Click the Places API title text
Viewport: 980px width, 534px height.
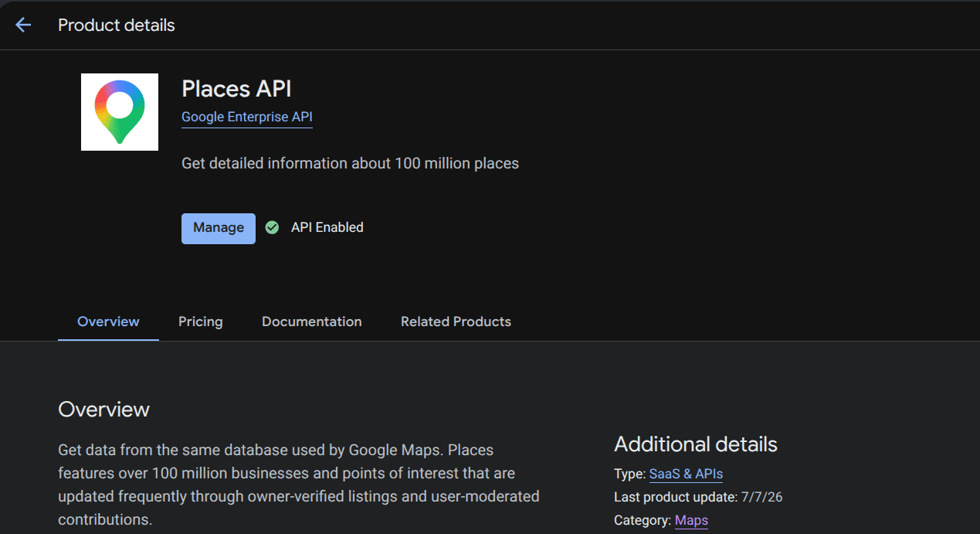click(236, 89)
